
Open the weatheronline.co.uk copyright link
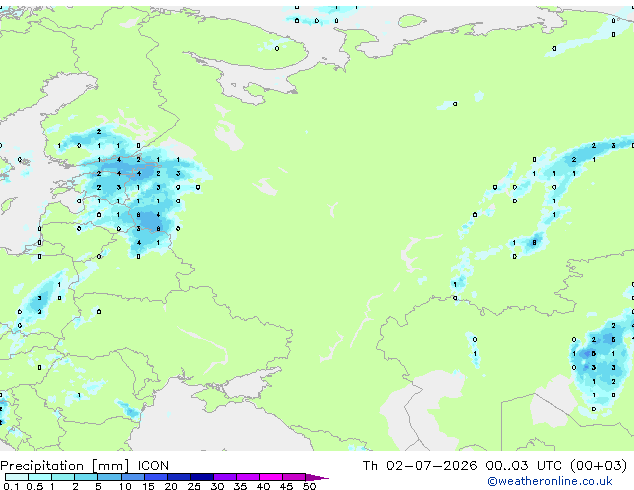pos(550,481)
